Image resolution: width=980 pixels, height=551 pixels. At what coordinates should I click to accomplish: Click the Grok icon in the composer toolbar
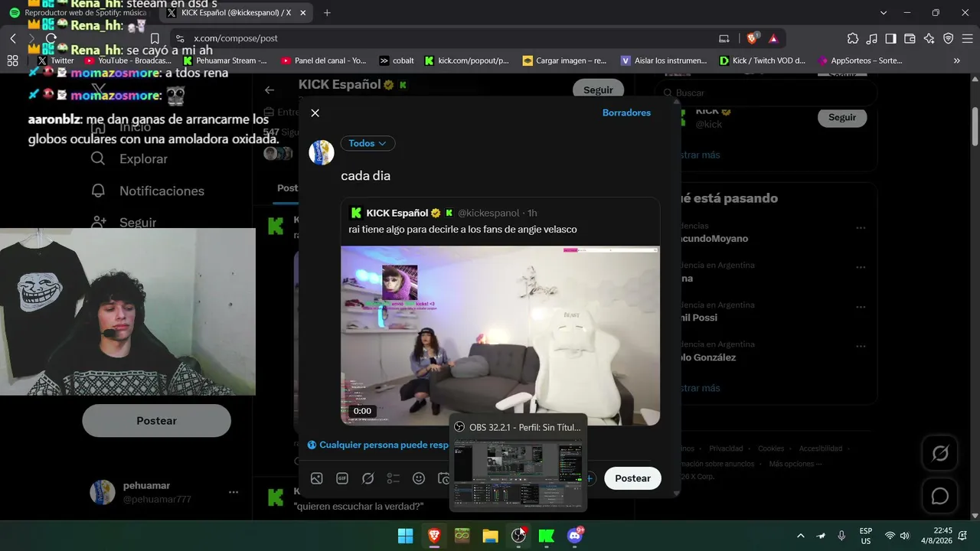pos(367,478)
